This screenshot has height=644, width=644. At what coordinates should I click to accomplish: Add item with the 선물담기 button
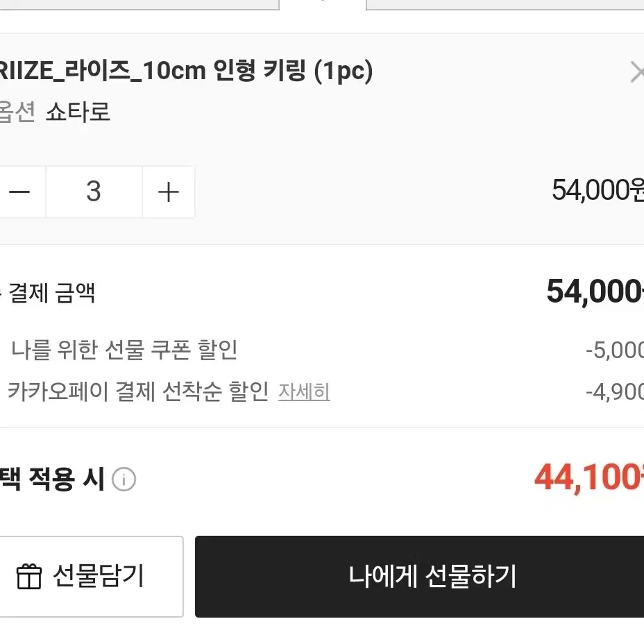pyautogui.click(x=91, y=576)
